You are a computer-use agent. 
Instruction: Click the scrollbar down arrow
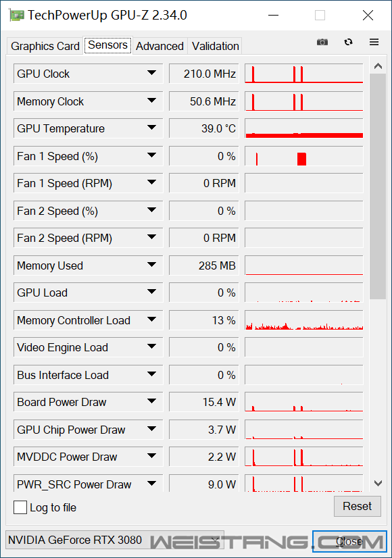pos(378,483)
